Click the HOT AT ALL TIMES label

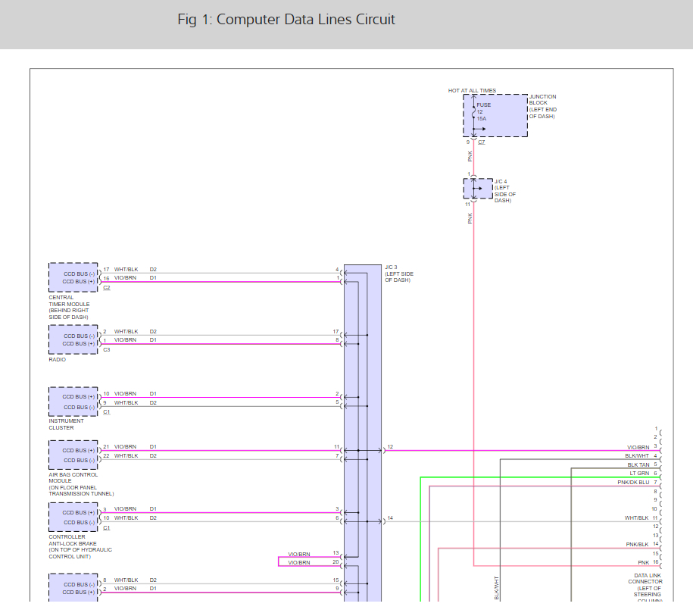[x=472, y=91]
